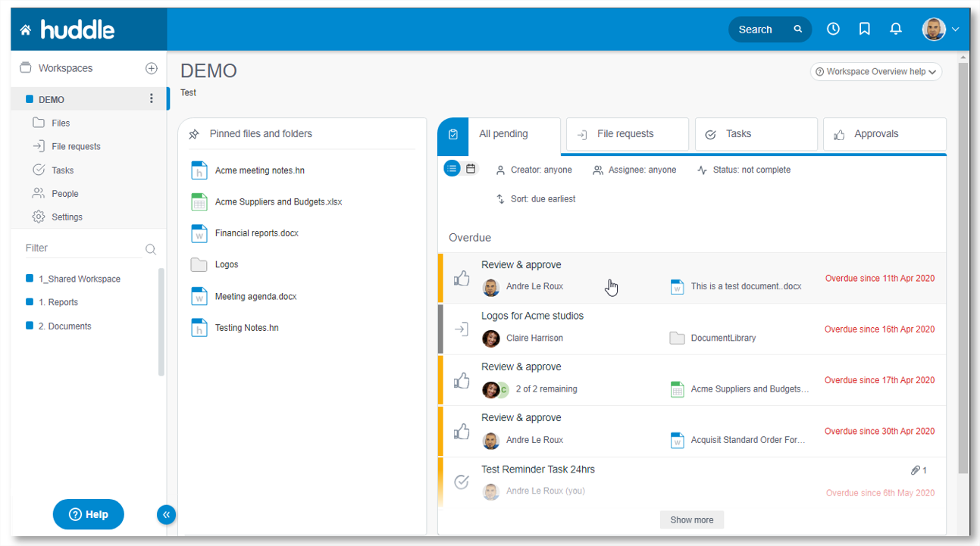Image resolution: width=980 pixels, height=546 pixels.
Task: Switch to the All pending tab
Action: tap(499, 135)
